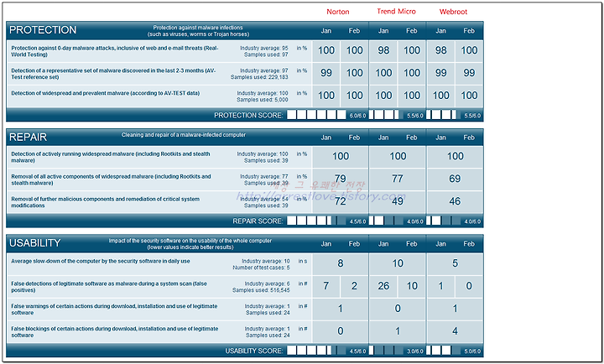Image resolution: width=604 pixels, height=364 pixels.
Task: Click Trend Micro's Jan column header in Repair
Action: pos(383,138)
